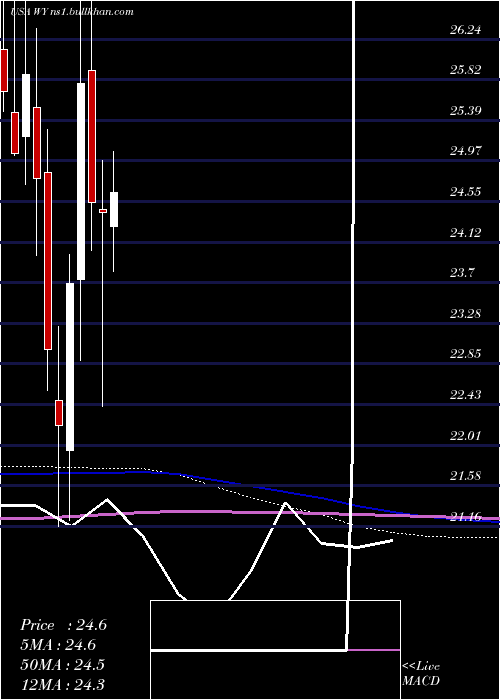Click the Live MACD label
The height and width of the screenshot is (700, 500).
[x=421, y=674]
